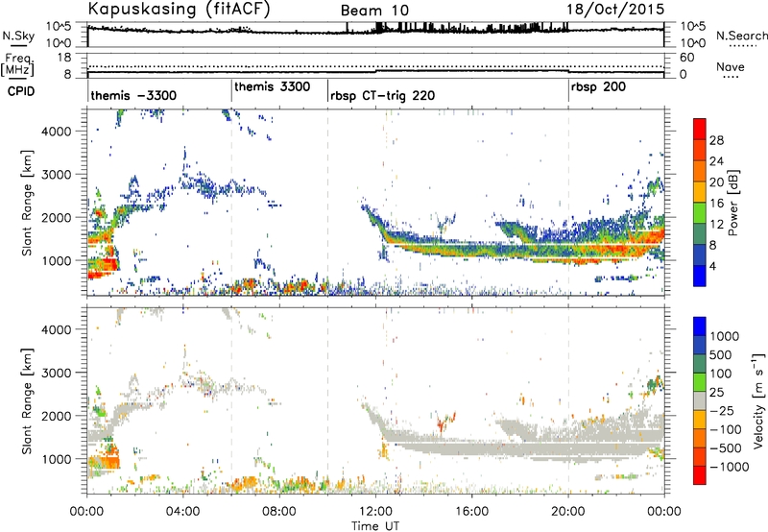768x532 pixels.
Task: Click the '18' tick of the frequency axis
Action: (x=64, y=58)
